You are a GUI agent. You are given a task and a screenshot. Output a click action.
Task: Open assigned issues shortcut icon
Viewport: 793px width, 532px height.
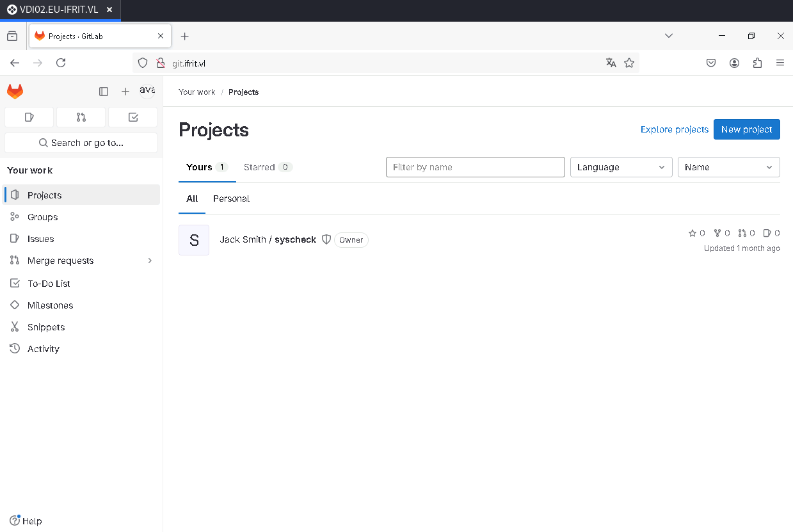[29, 117]
